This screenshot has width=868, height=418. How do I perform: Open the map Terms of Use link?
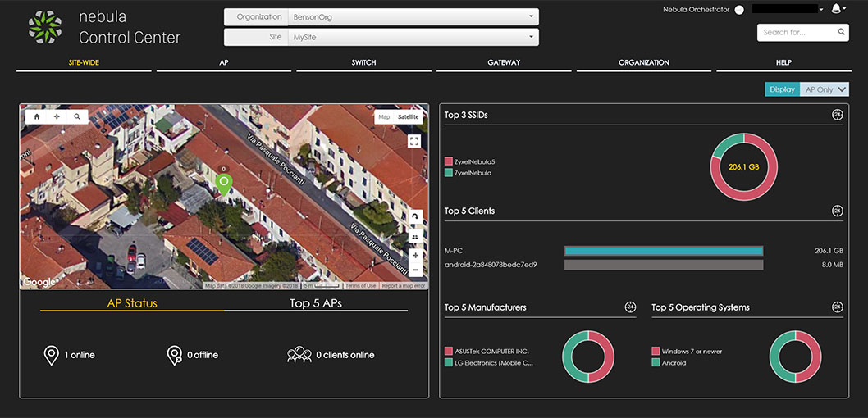360,286
